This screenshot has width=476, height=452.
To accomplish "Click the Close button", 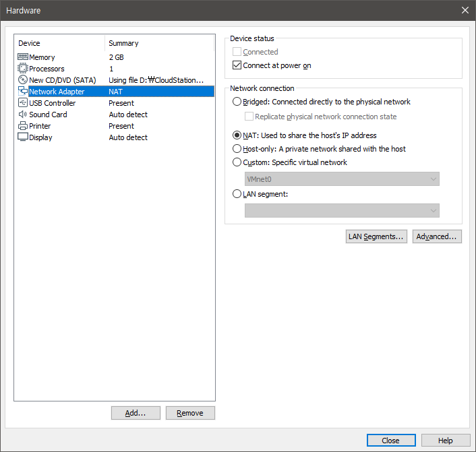I will coord(391,440).
